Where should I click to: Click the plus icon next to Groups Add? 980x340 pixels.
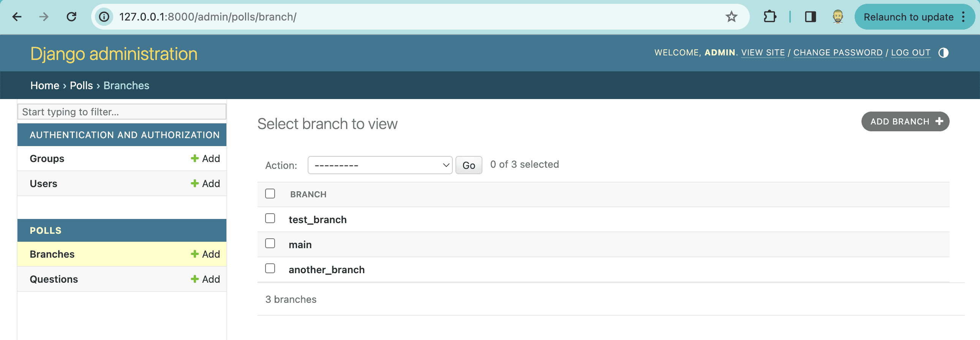pos(195,158)
